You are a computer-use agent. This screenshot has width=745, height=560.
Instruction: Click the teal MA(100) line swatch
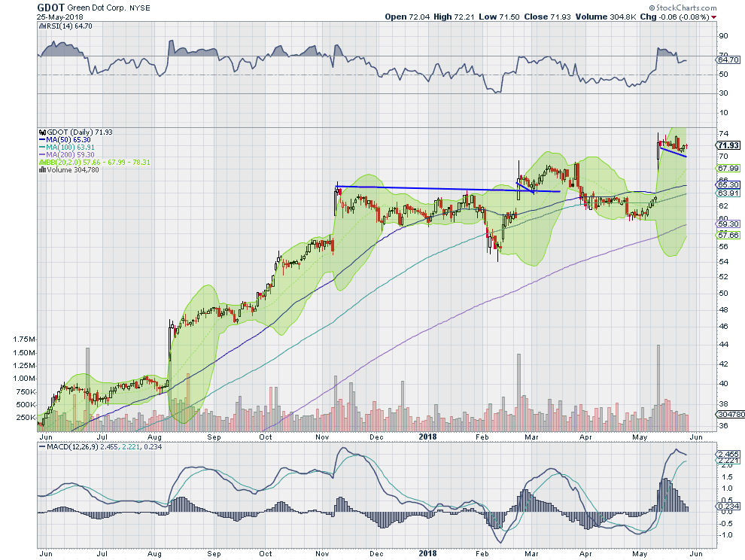pyautogui.click(x=42, y=148)
